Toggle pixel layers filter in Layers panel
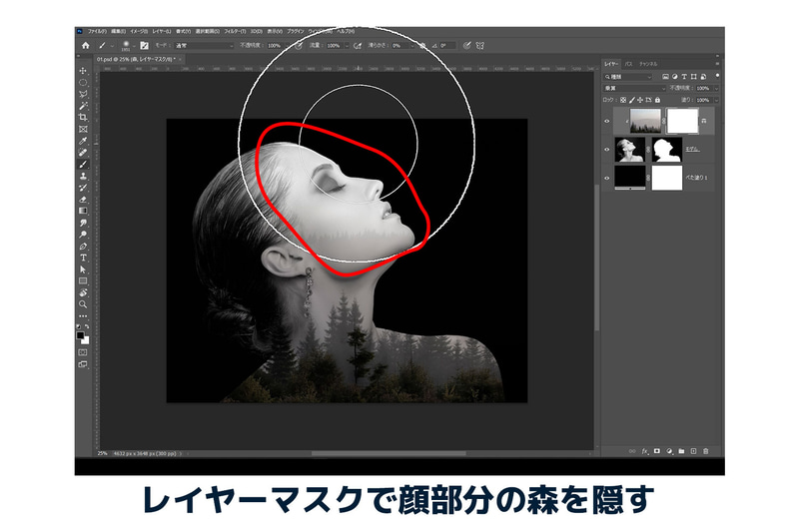 pos(665,77)
